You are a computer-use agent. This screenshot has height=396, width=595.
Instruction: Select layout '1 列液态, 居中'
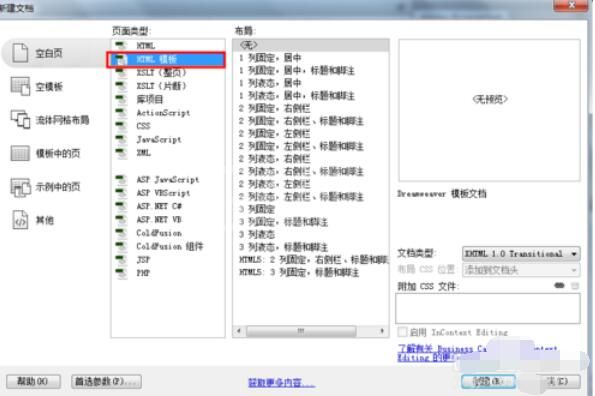[x=270, y=83]
